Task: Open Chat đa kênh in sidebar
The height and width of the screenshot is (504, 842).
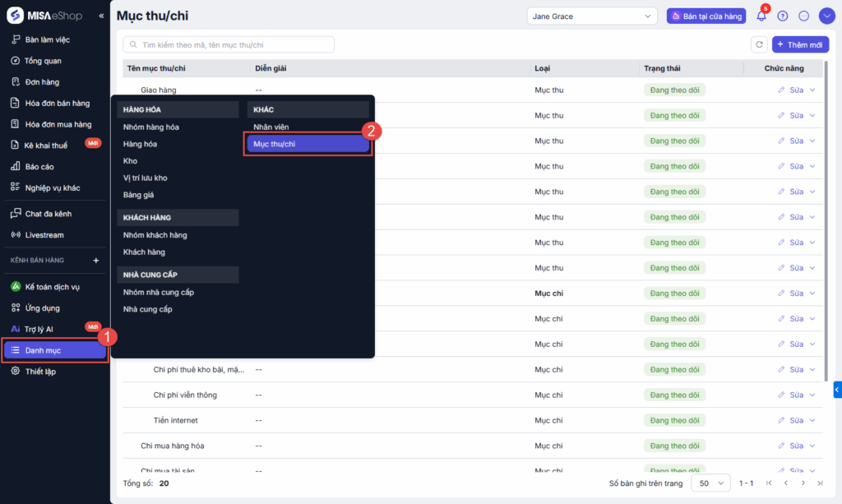Action: pos(48,214)
